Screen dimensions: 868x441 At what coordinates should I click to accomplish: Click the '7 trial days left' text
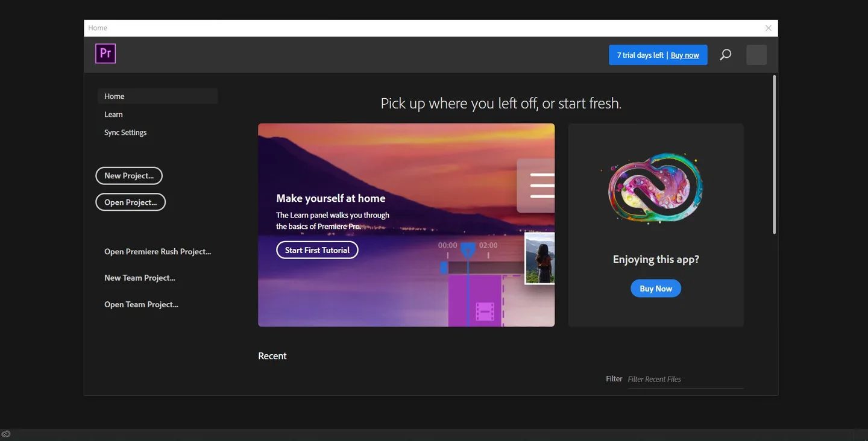pyautogui.click(x=640, y=55)
